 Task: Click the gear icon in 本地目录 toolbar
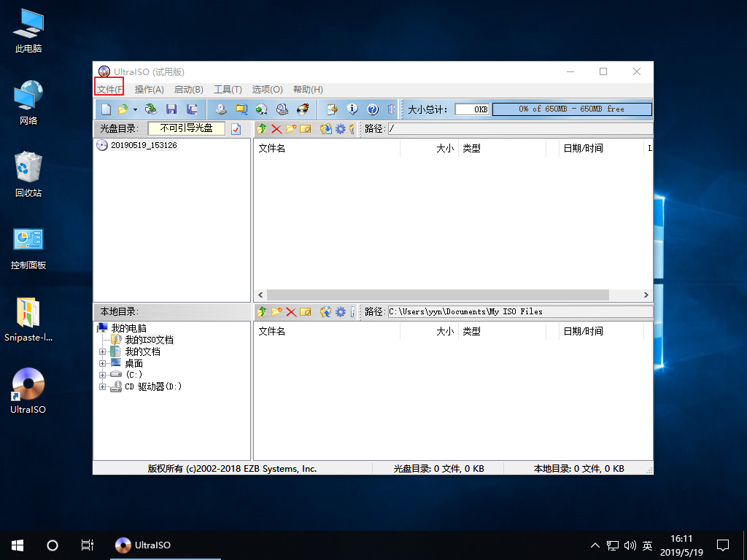pos(340,312)
